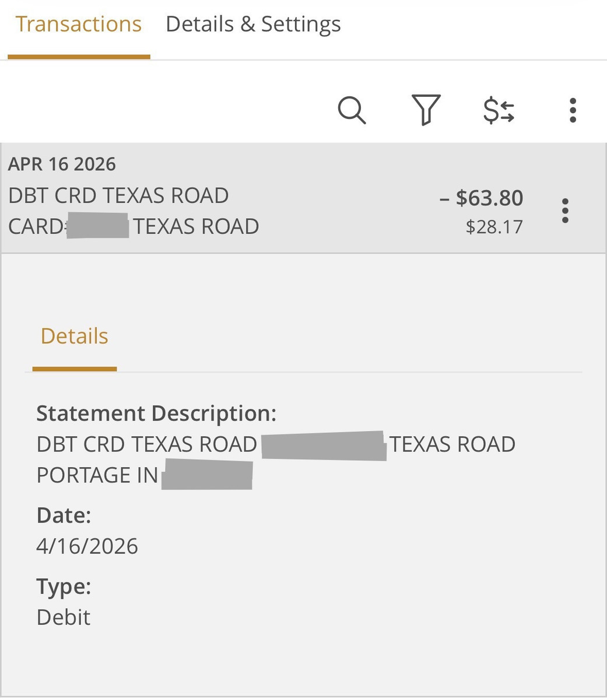The width and height of the screenshot is (607, 700).
Task: Select the 4/16/2026 date value
Action: 87,547
